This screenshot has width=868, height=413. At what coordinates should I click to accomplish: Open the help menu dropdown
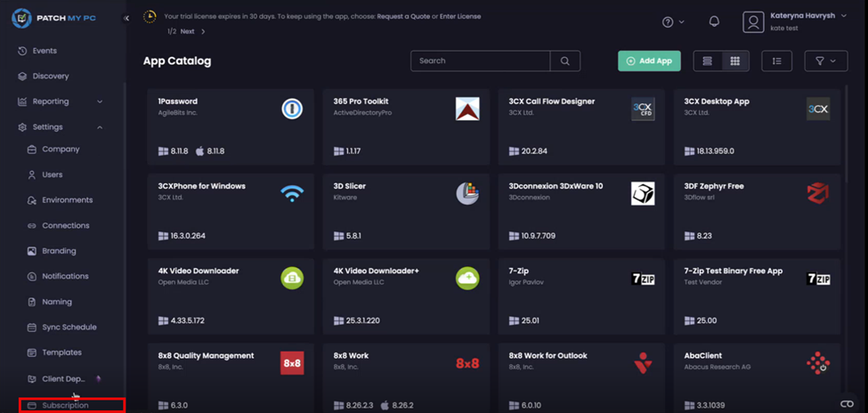pyautogui.click(x=673, y=21)
